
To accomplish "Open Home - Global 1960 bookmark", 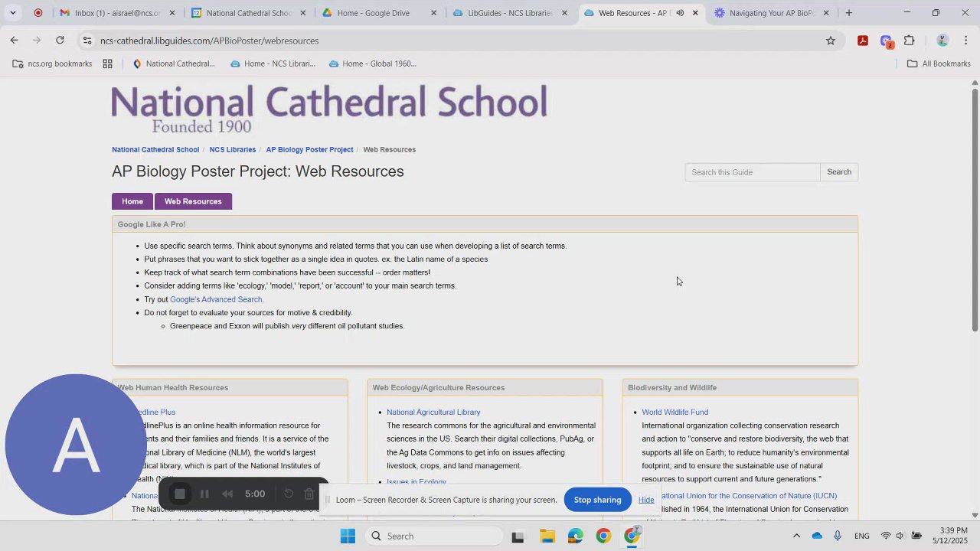I will point(372,64).
